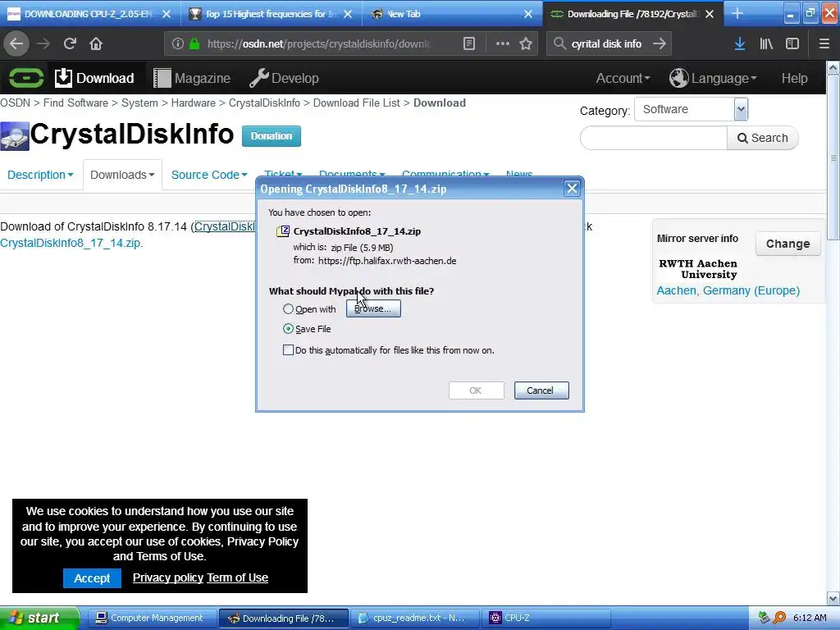This screenshot has width=840, height=630.
Task: Open the Magazine menu item
Action: click(x=192, y=78)
